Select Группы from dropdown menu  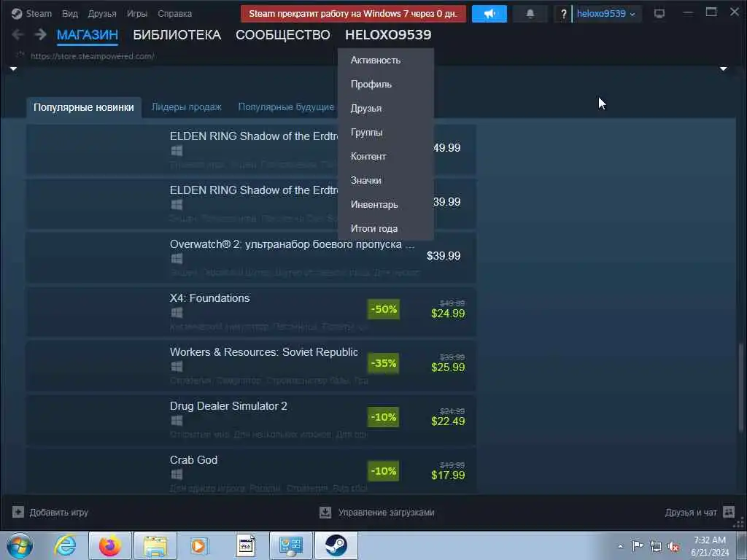coord(385,133)
